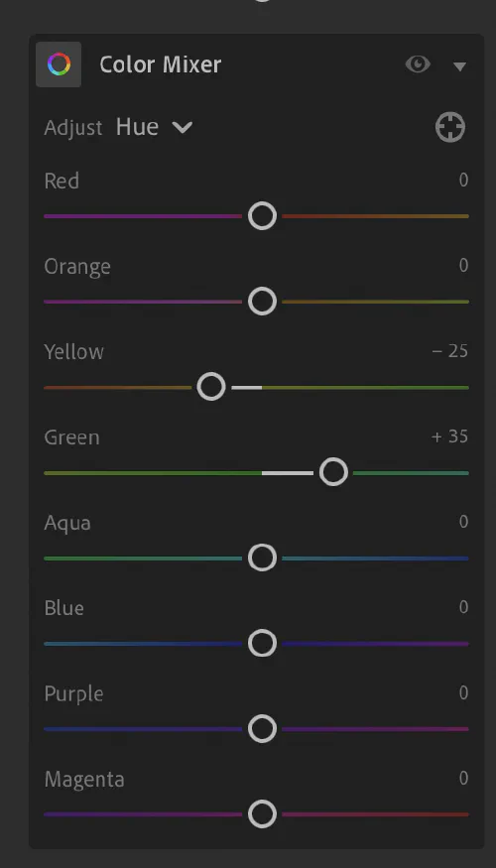
Task: Click the Green value field showing +35
Action: [x=450, y=436]
